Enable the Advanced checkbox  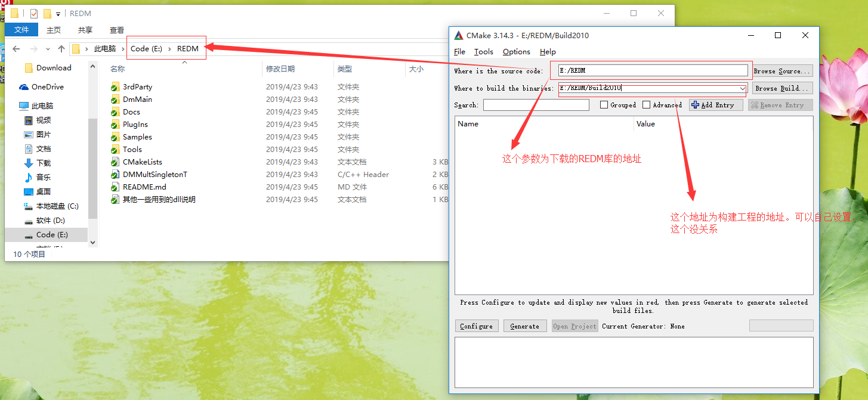[x=645, y=104]
